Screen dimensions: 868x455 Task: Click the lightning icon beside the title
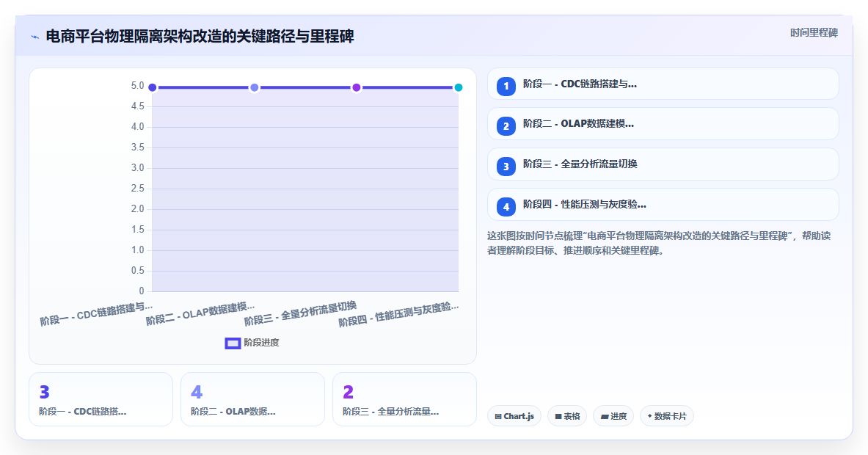tap(35, 37)
